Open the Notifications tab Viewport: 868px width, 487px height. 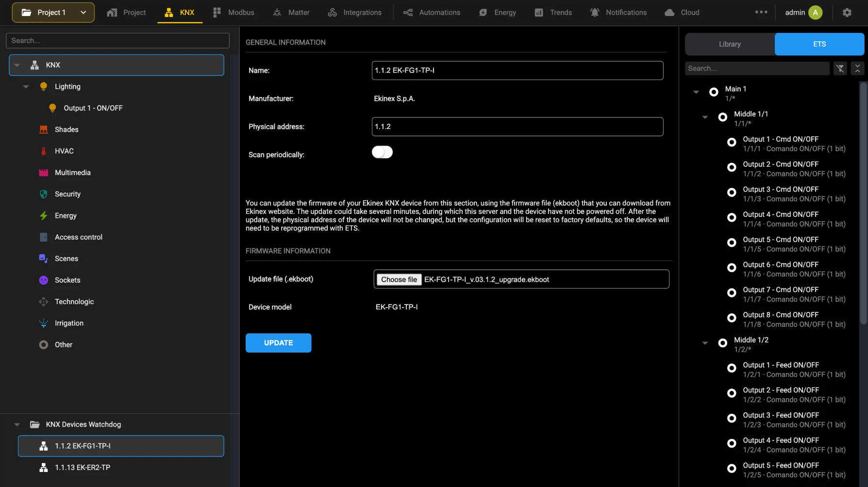click(x=618, y=13)
